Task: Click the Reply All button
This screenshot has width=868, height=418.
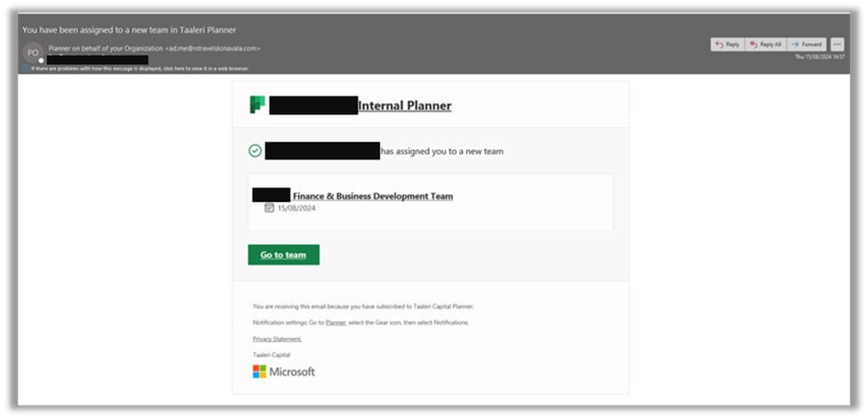Action: pos(766,45)
